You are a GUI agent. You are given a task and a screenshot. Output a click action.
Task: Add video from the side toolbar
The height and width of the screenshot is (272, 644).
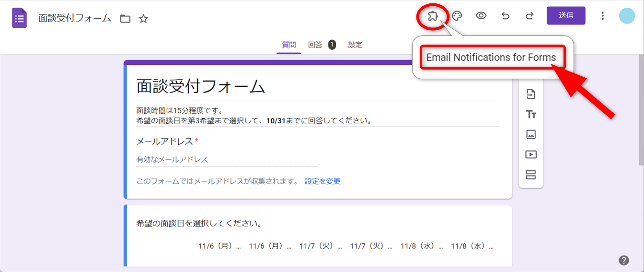[531, 154]
